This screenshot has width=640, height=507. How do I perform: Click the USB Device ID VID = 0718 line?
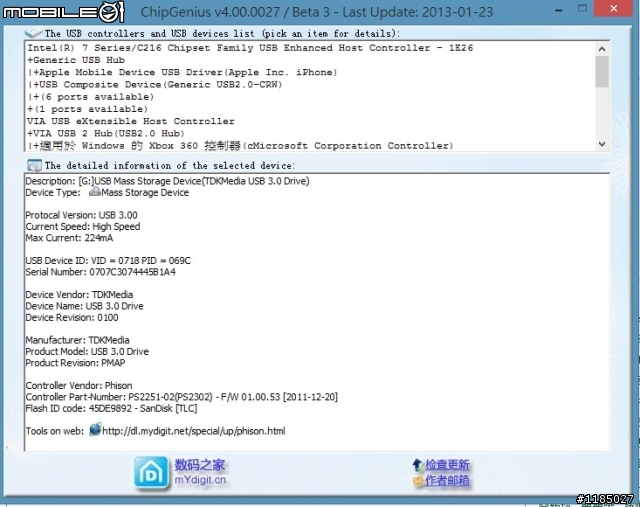tap(108, 260)
